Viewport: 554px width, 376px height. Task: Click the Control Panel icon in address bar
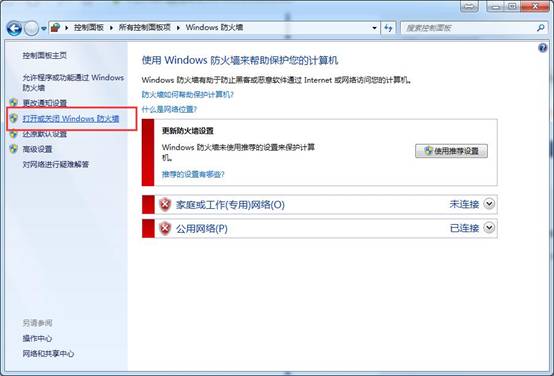click(55, 28)
